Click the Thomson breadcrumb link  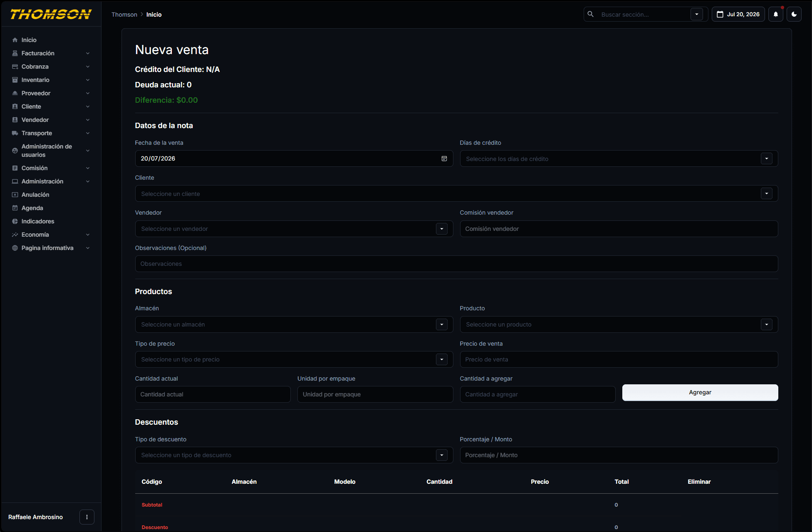point(124,15)
